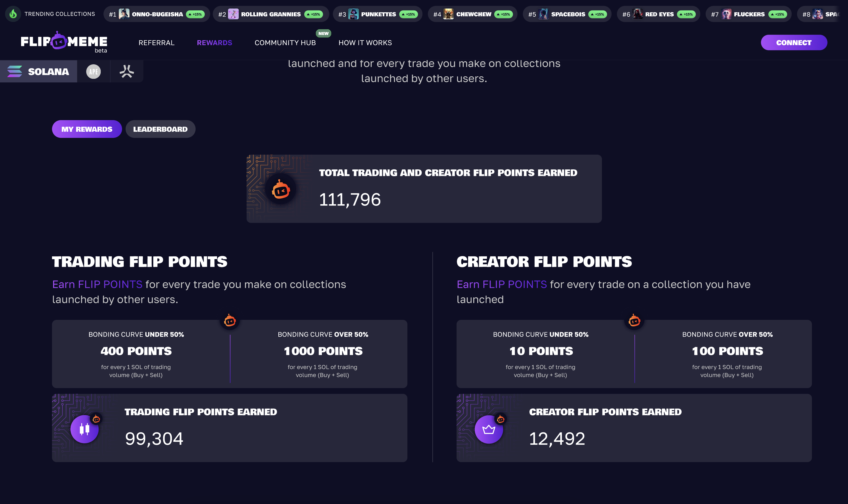Click the trending flame icon
This screenshot has width=848, height=504.
point(13,14)
